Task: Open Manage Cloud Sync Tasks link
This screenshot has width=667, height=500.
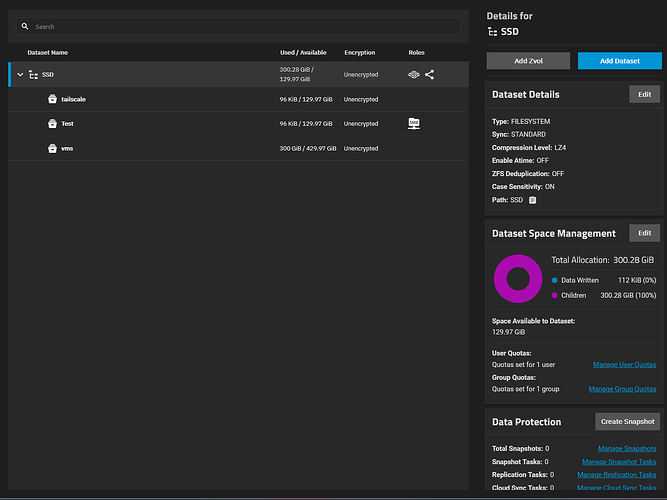Action: click(617, 488)
